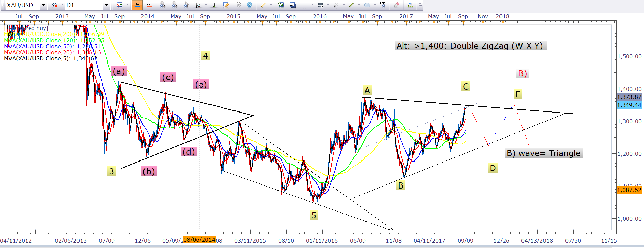
Task: Click the Fibonacci levels tool icon
Action: click(320, 5)
